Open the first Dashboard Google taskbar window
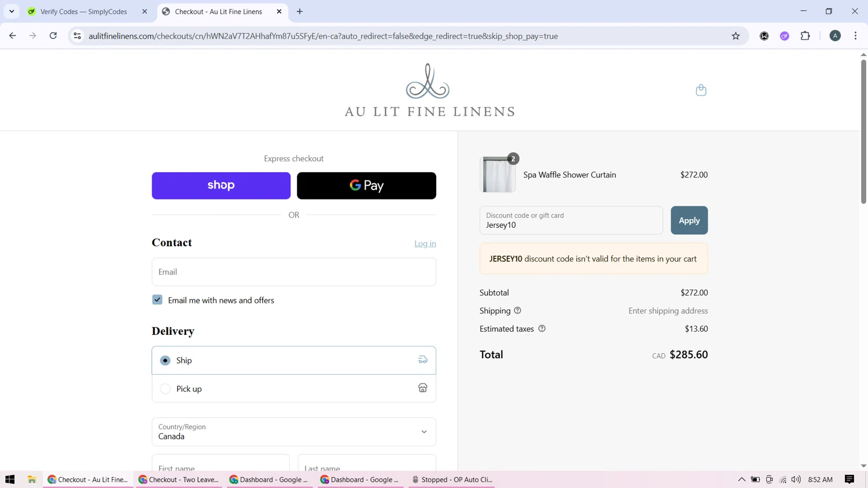This screenshot has width=868, height=488. 269,479
